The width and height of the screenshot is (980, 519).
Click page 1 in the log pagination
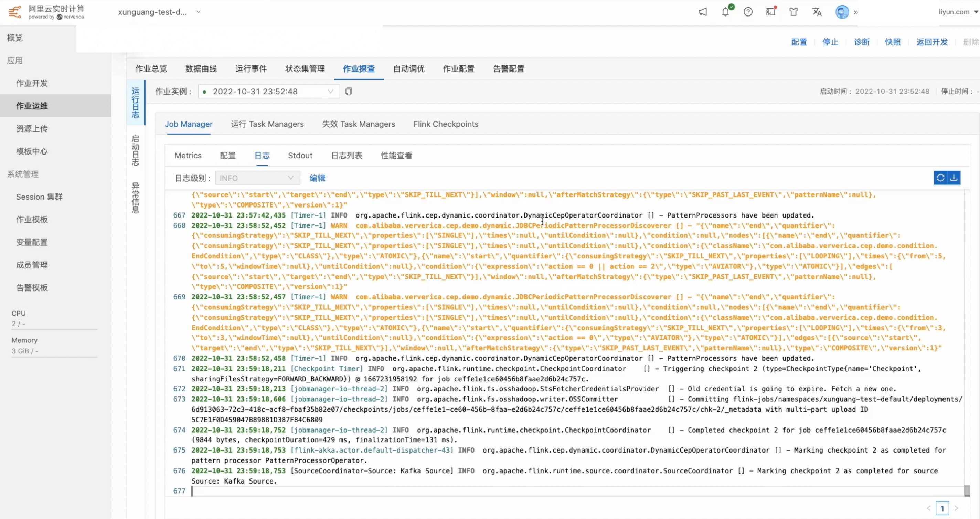tap(942, 508)
